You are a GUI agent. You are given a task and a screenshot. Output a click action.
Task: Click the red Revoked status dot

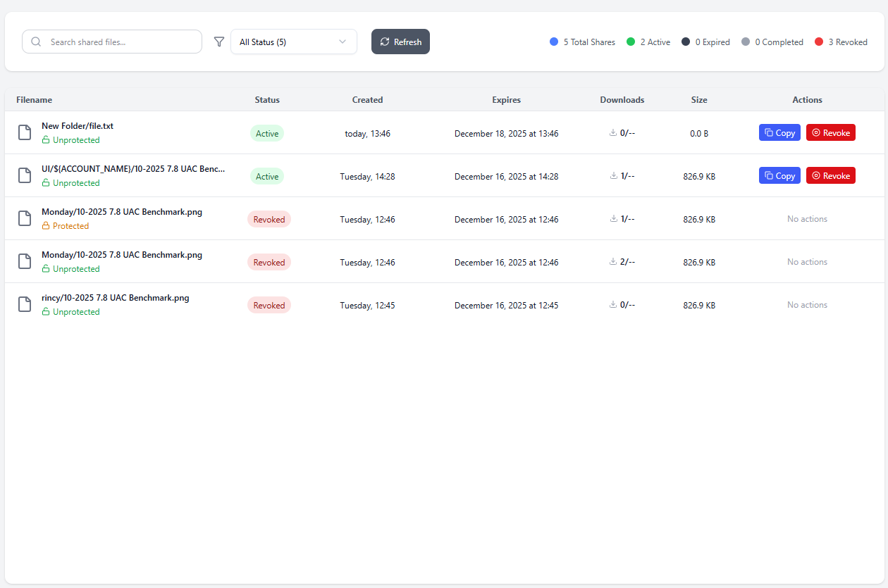click(819, 42)
